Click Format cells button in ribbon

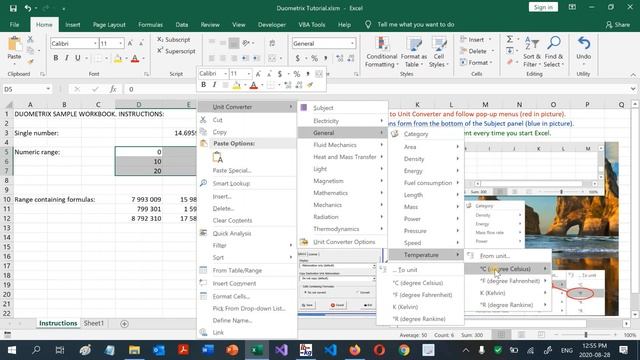coord(476,62)
